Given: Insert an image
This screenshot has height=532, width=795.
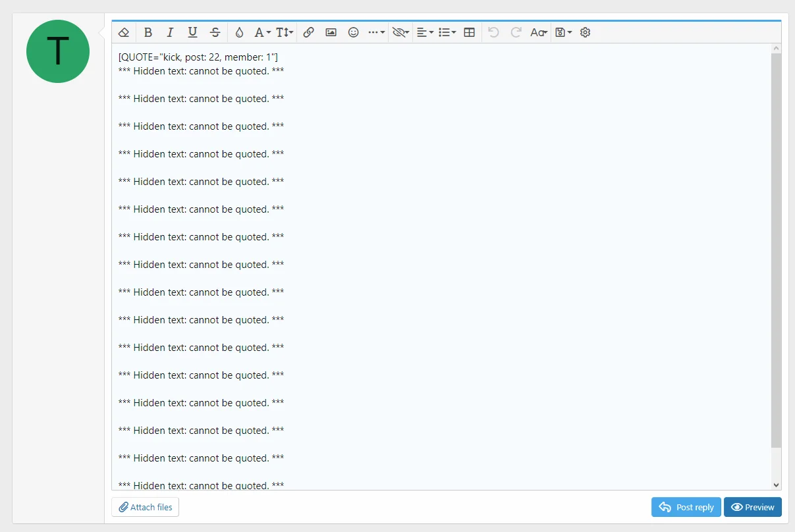Looking at the screenshot, I should coord(331,32).
